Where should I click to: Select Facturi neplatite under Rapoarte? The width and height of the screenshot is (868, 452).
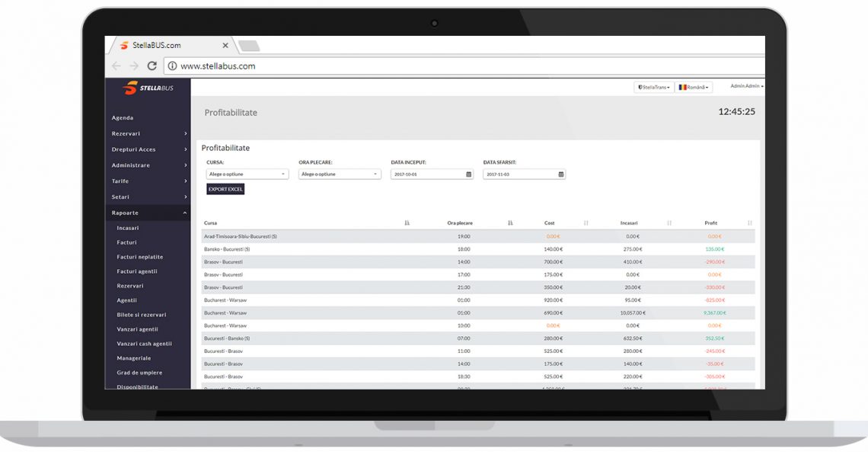[x=140, y=257]
